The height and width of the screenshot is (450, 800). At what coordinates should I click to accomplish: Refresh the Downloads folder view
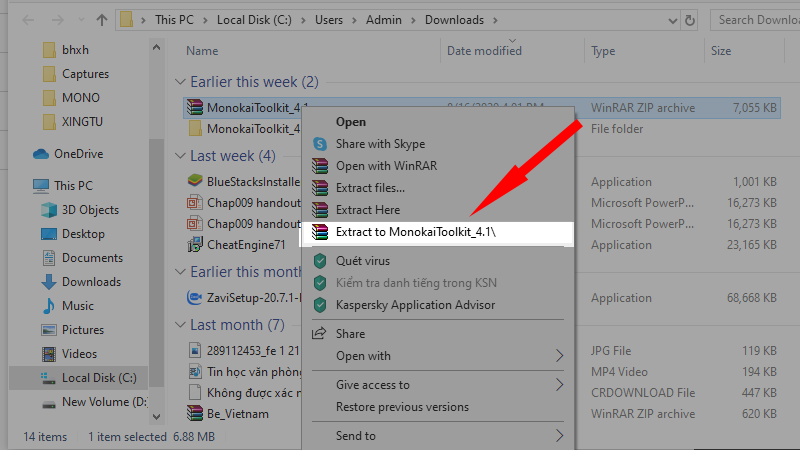[690, 20]
